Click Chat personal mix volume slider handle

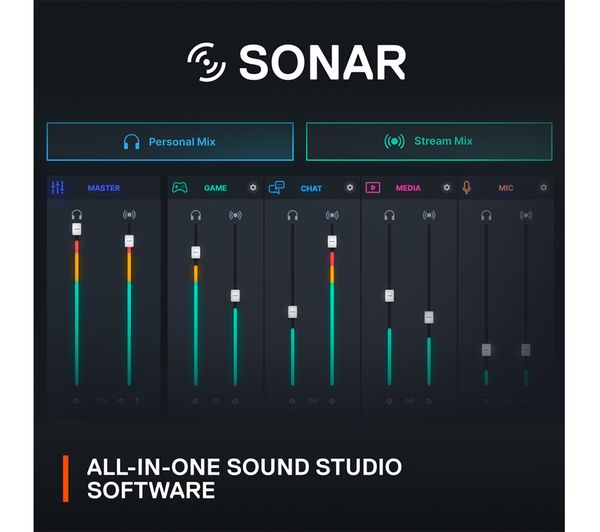click(292, 312)
